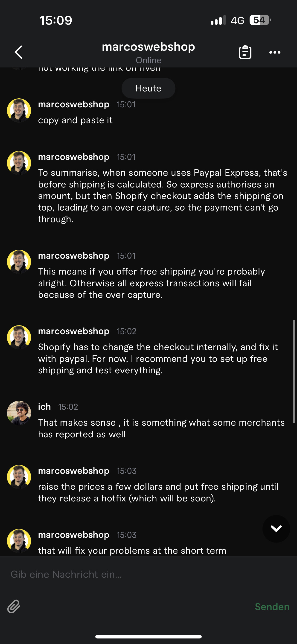The width and height of the screenshot is (297, 644).
Task: Tap the marcoswebshop title in header
Action: [x=148, y=47]
